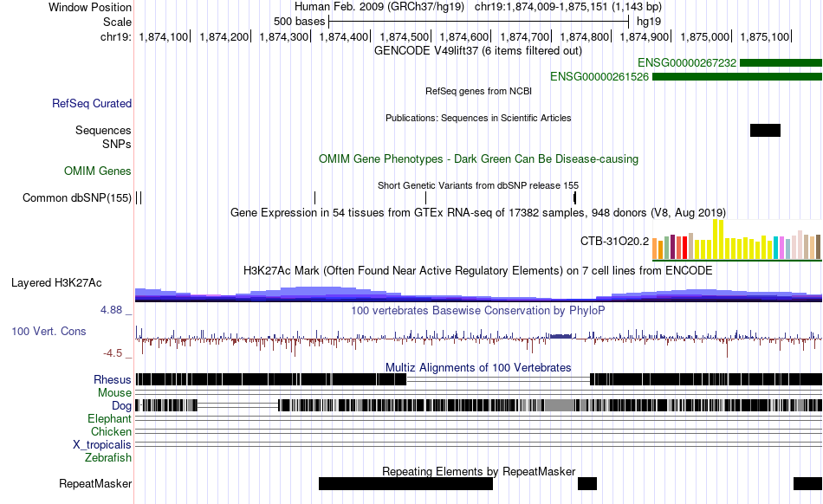Click the Publications: Sequences in Scientific Articles title
The height and width of the screenshot is (504, 823).
tap(478, 118)
